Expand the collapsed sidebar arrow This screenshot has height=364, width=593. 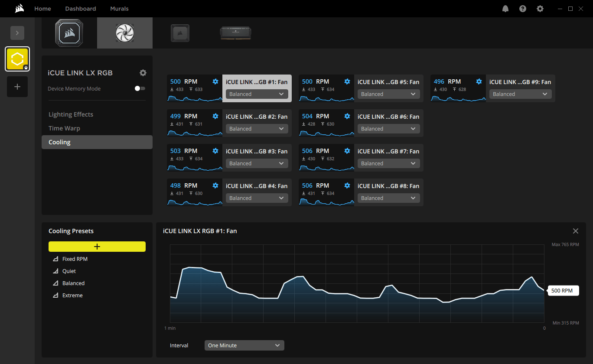(17, 33)
